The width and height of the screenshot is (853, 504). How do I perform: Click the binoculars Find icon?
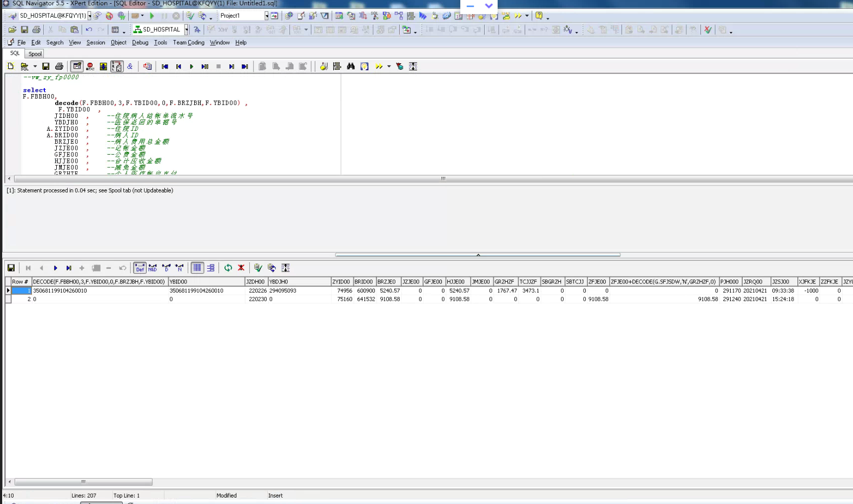click(351, 67)
